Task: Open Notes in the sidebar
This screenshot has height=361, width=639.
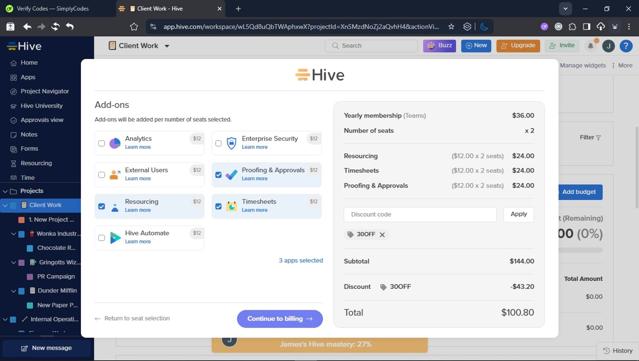Action: (29, 134)
